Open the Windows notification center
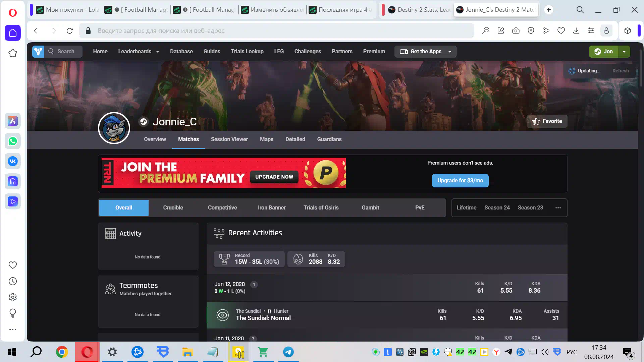Viewport: 644px width, 362px height. pyautogui.click(x=628, y=353)
